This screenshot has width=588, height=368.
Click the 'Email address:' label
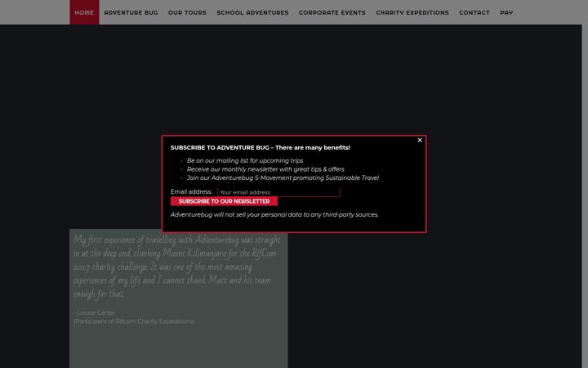pos(191,191)
